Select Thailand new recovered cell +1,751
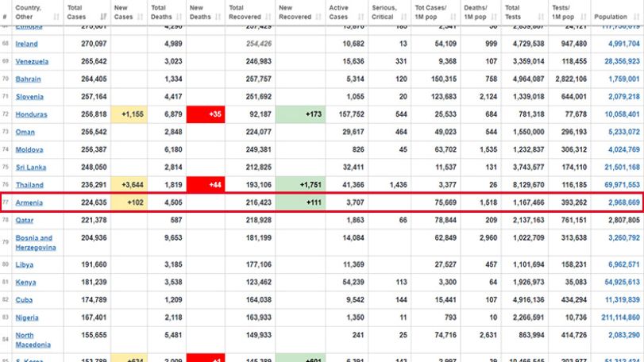This screenshot has height=362, width=644. [x=300, y=185]
